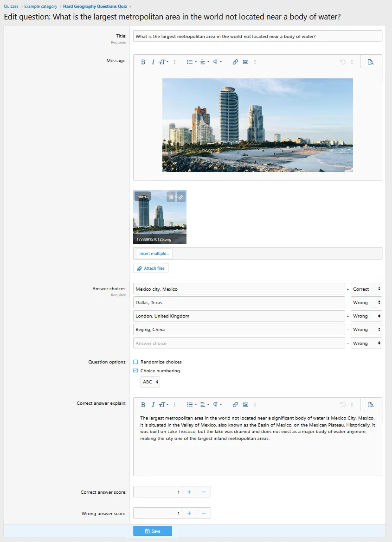Undo last change in Correct answer explain editor
This screenshot has width=392, height=542.
click(343, 404)
